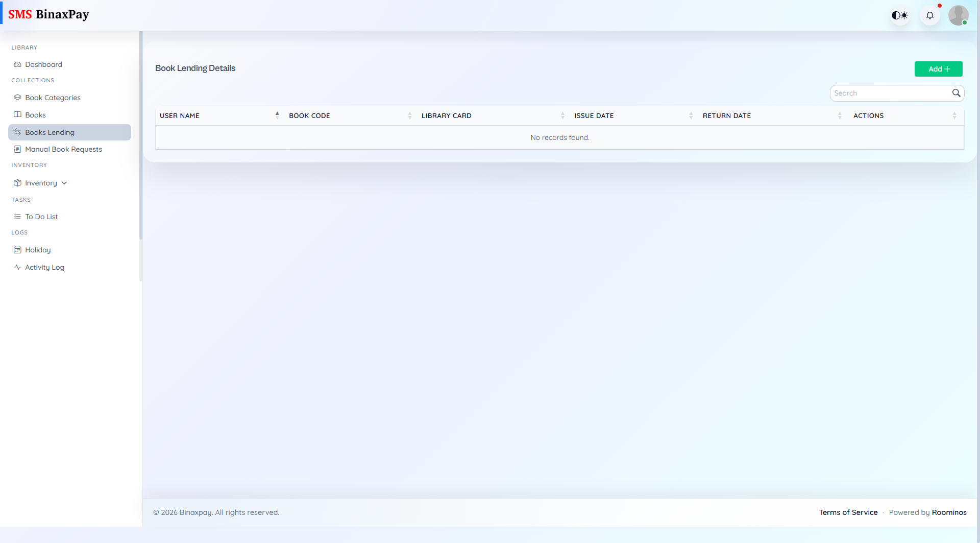
Task: Open the Dashboard menu entry
Action: 44,64
